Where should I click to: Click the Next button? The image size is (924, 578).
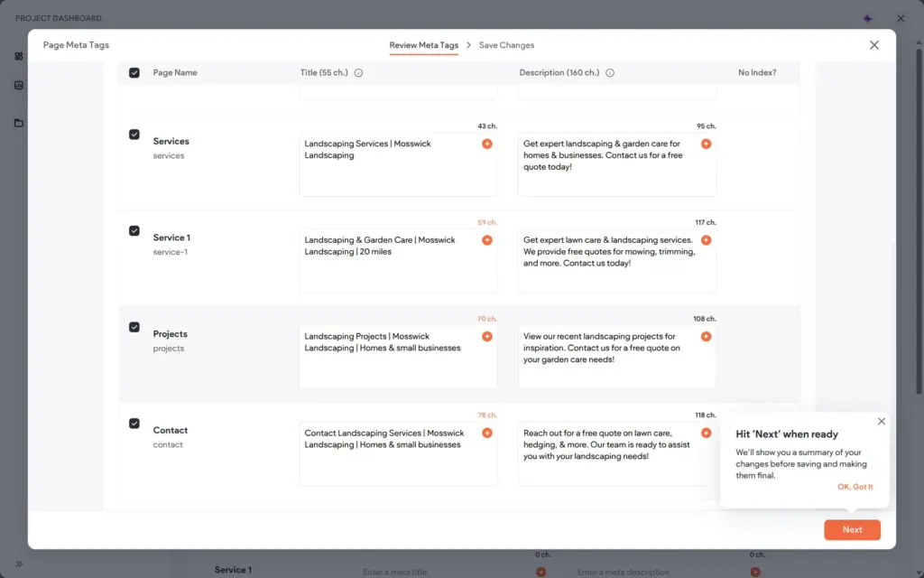click(852, 529)
